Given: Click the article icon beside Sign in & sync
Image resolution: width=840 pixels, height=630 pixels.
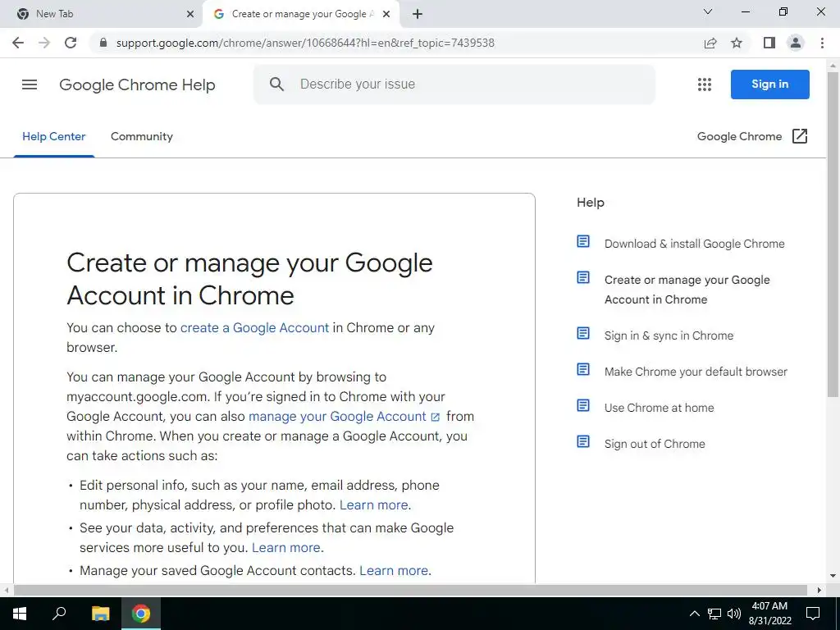Looking at the screenshot, I should coord(583,333).
